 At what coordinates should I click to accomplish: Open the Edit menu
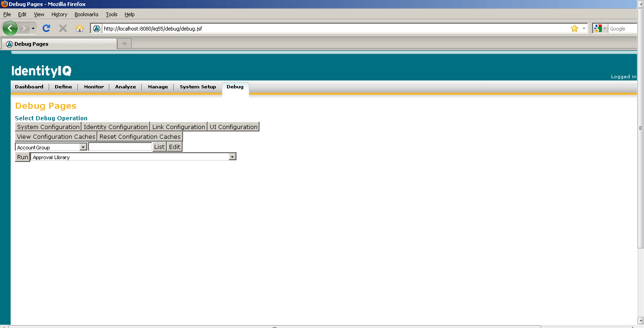click(22, 14)
